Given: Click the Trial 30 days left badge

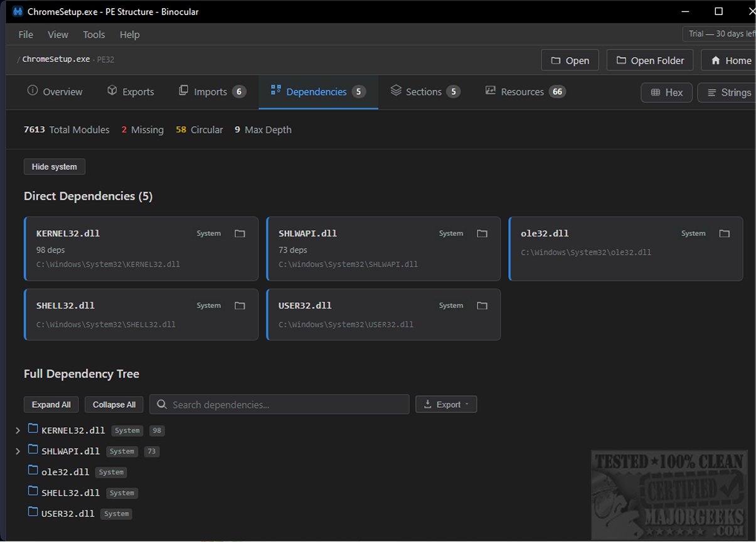Looking at the screenshot, I should coord(720,34).
